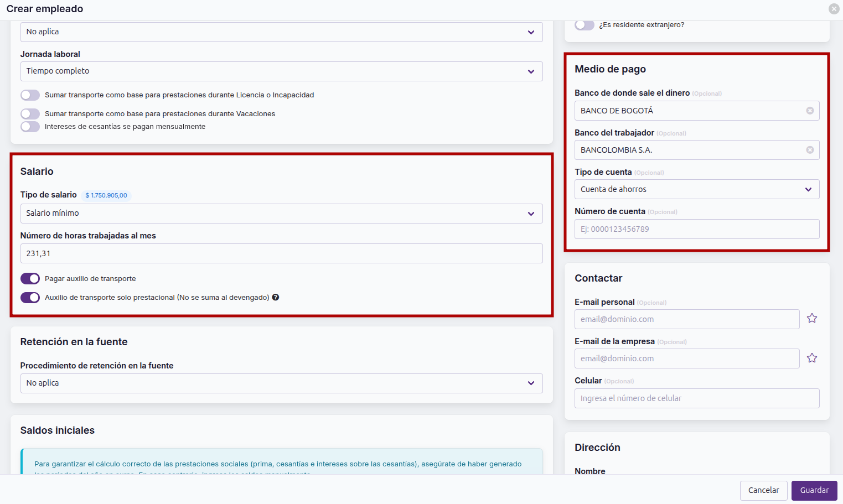Click the Medio de pago heading
The height and width of the screenshot is (504, 843).
[x=610, y=69]
